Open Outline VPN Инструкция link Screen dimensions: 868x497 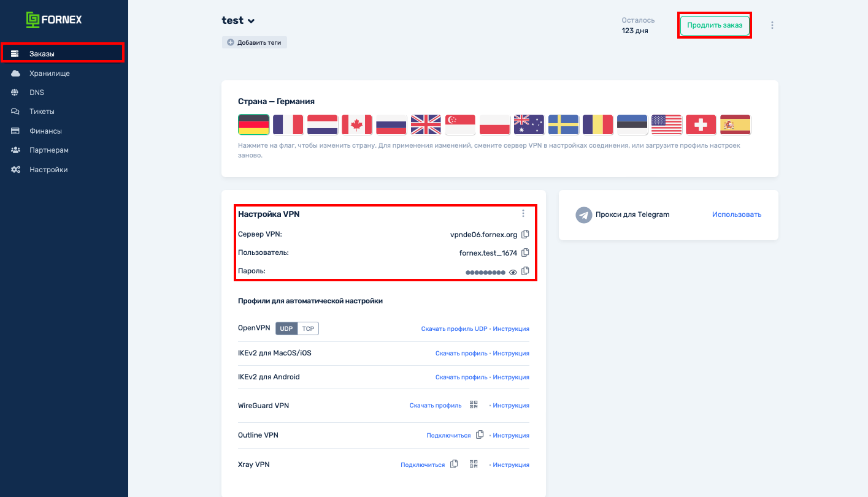[511, 436]
